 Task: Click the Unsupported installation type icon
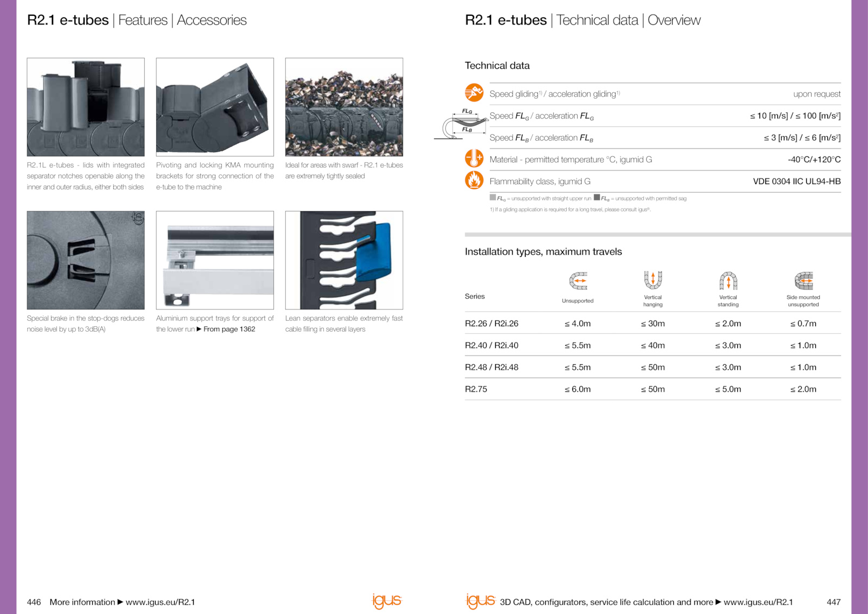click(578, 281)
